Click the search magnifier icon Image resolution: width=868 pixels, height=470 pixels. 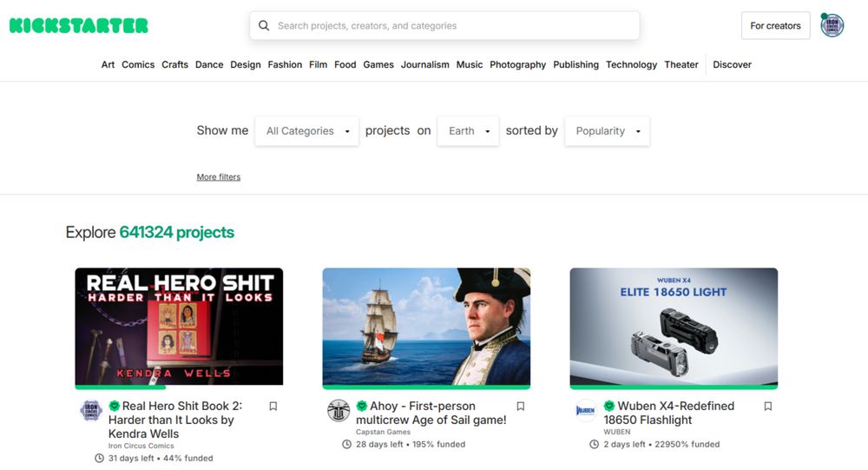click(264, 25)
